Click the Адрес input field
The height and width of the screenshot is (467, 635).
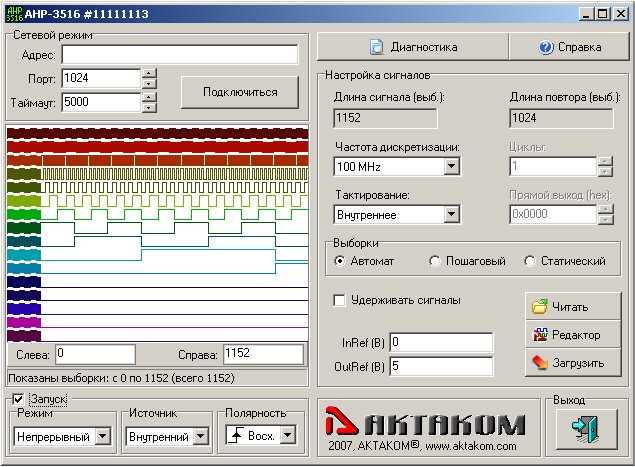180,54
